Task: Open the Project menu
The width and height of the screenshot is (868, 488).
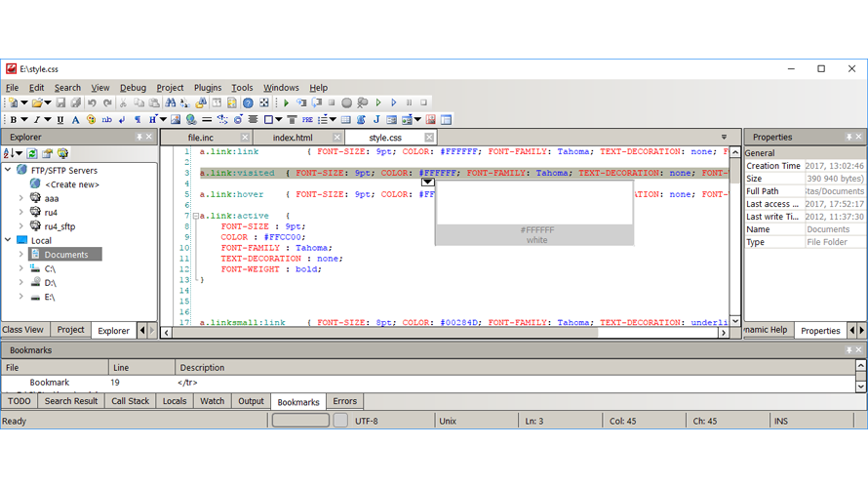Action: [x=170, y=88]
